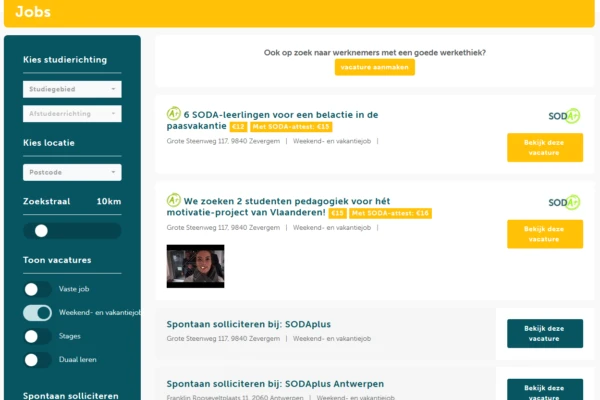Toggle the Duaal leren filter
Viewport: 600px width, 400px height.
tap(38, 360)
